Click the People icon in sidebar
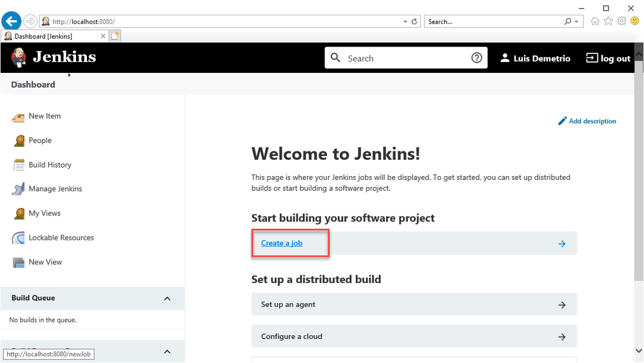 point(19,141)
